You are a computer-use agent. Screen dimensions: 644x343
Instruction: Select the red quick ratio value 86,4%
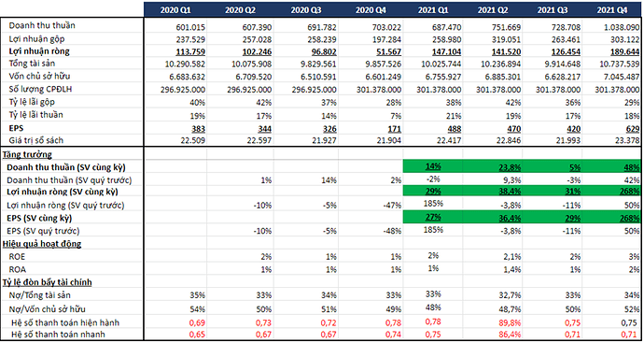tap(510, 335)
